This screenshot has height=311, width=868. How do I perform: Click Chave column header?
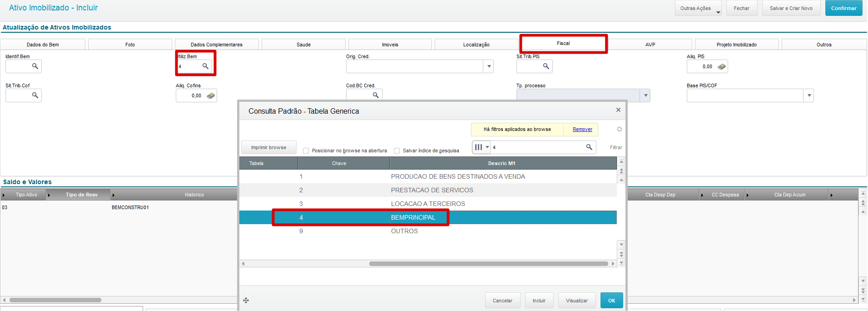click(343, 163)
